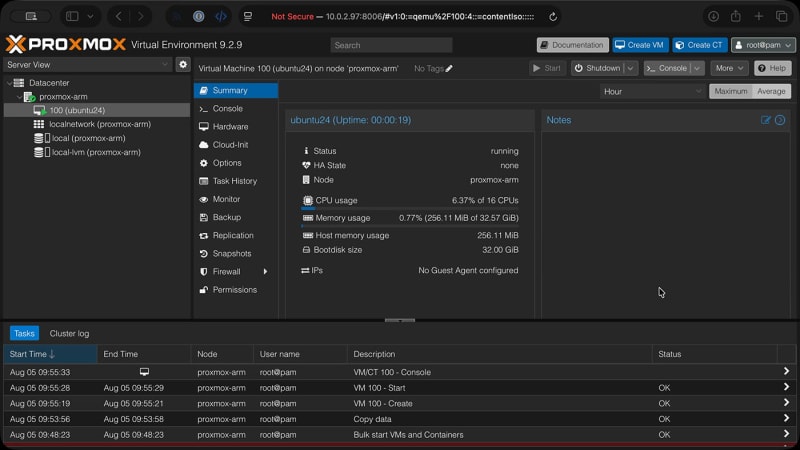Open details arrow for VM 100 - Create task

pyautogui.click(x=786, y=403)
